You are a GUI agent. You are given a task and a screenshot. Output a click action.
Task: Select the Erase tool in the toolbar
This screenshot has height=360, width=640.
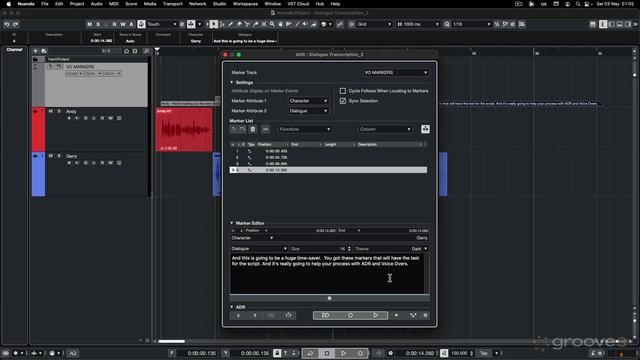coord(239,24)
